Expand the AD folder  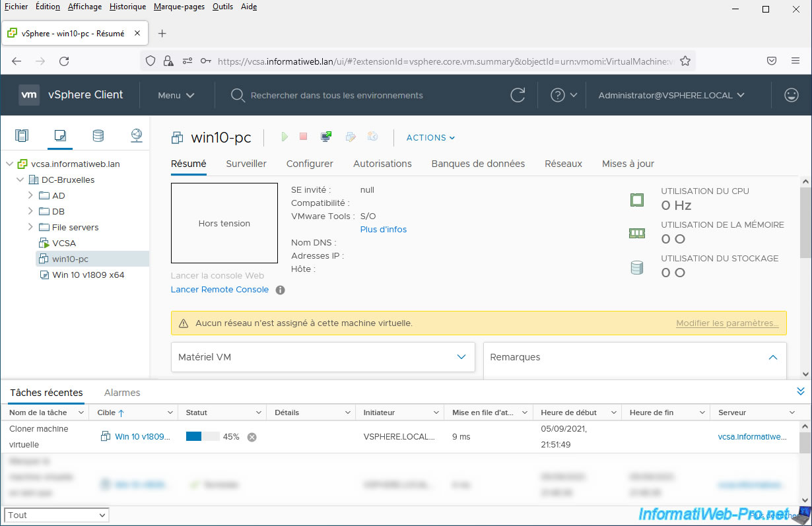coord(30,195)
